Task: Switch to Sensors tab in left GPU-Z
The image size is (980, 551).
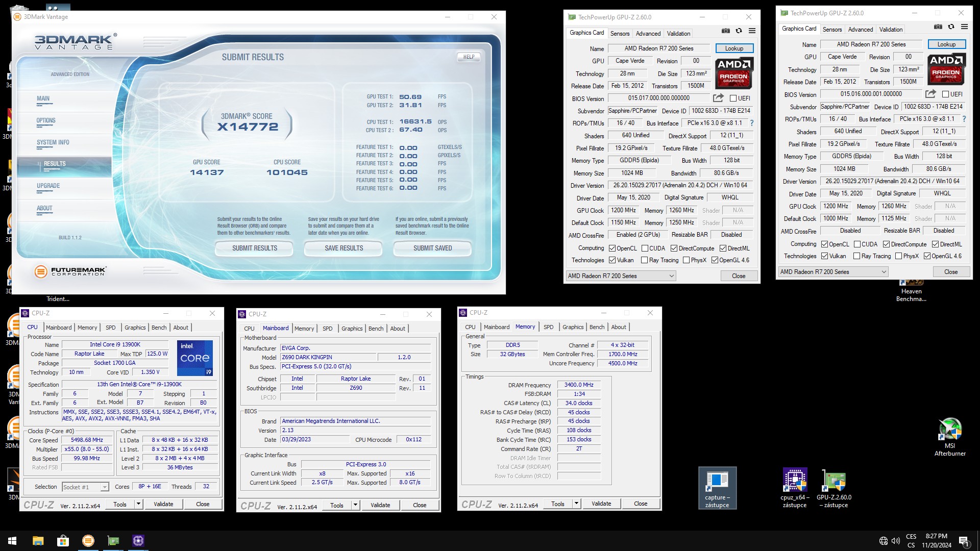Action: coord(620,34)
